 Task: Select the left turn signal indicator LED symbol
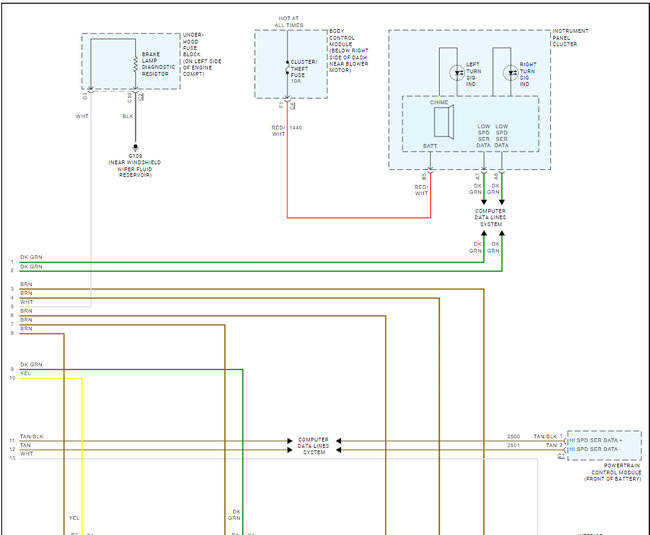[x=457, y=73]
